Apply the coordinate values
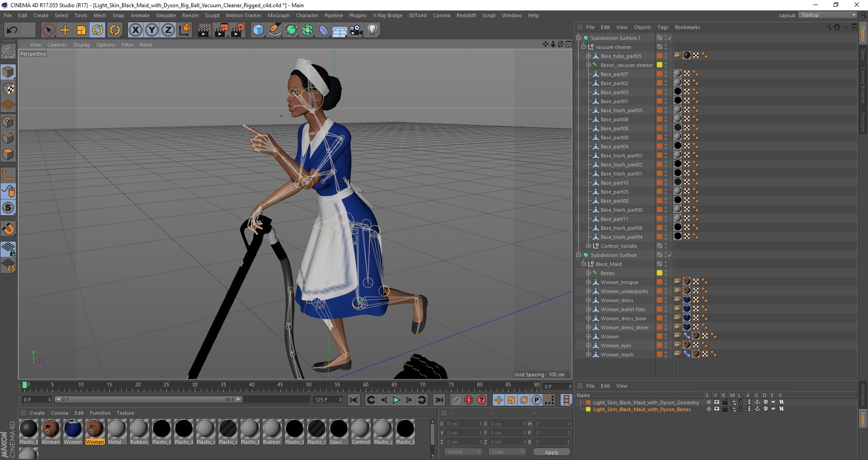 point(552,452)
